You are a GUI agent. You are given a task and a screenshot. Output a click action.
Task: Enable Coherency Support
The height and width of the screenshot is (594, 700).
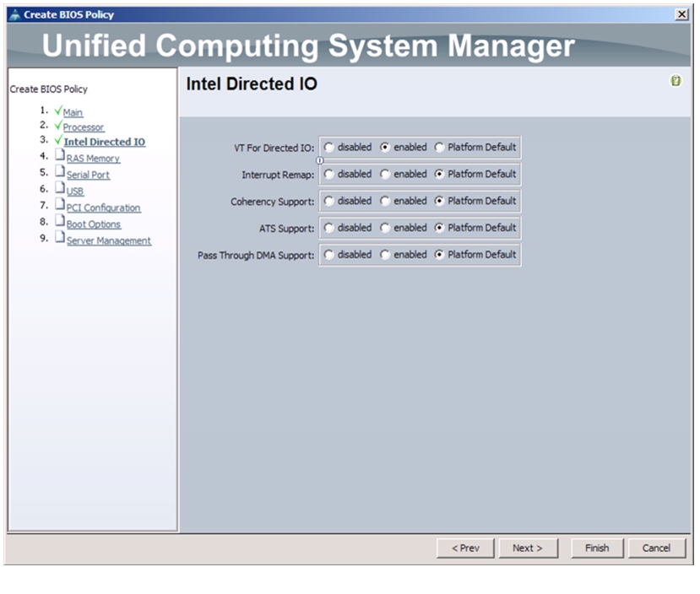pyautogui.click(x=385, y=201)
